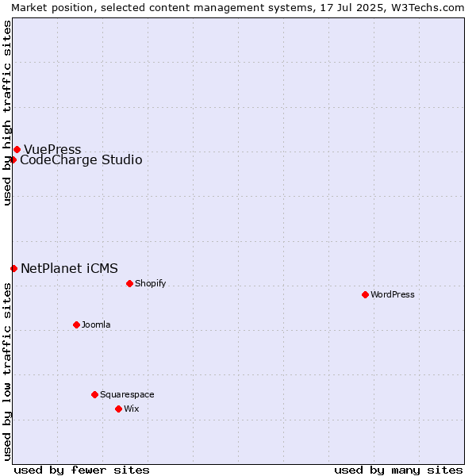Screen dimensions: 476x476
Task: Click the 'used by fewer sites' axis label
Action: [x=82, y=470]
